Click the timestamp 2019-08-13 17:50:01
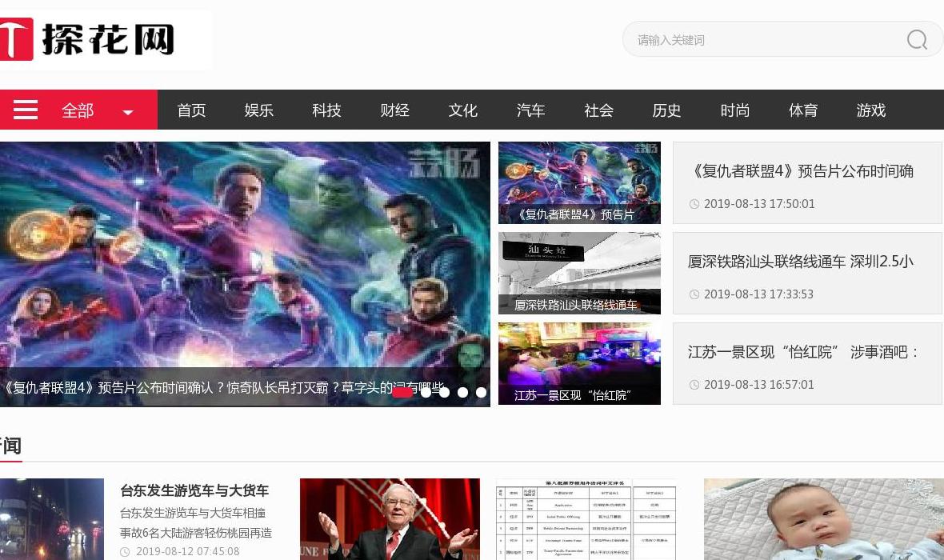The height and width of the screenshot is (560, 944). [759, 203]
